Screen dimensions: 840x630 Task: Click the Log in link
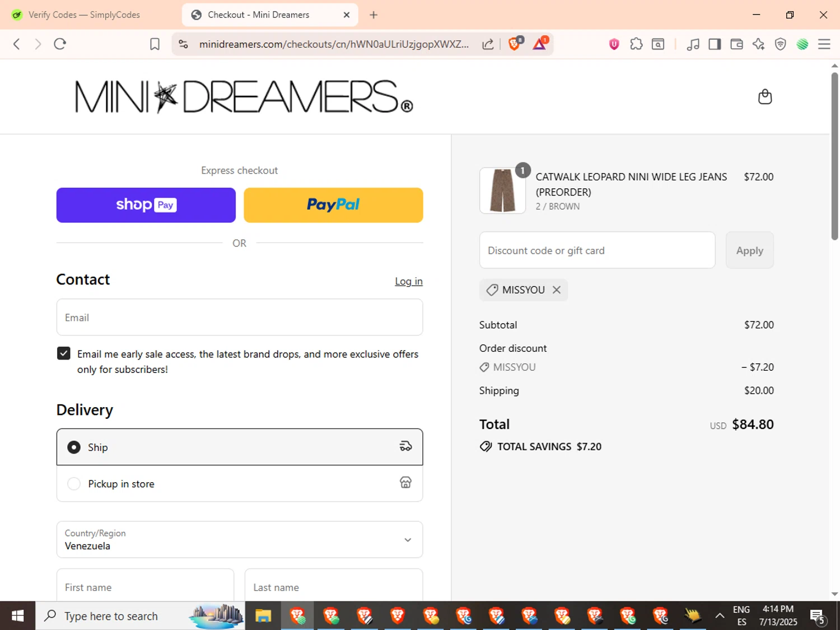pyautogui.click(x=409, y=281)
